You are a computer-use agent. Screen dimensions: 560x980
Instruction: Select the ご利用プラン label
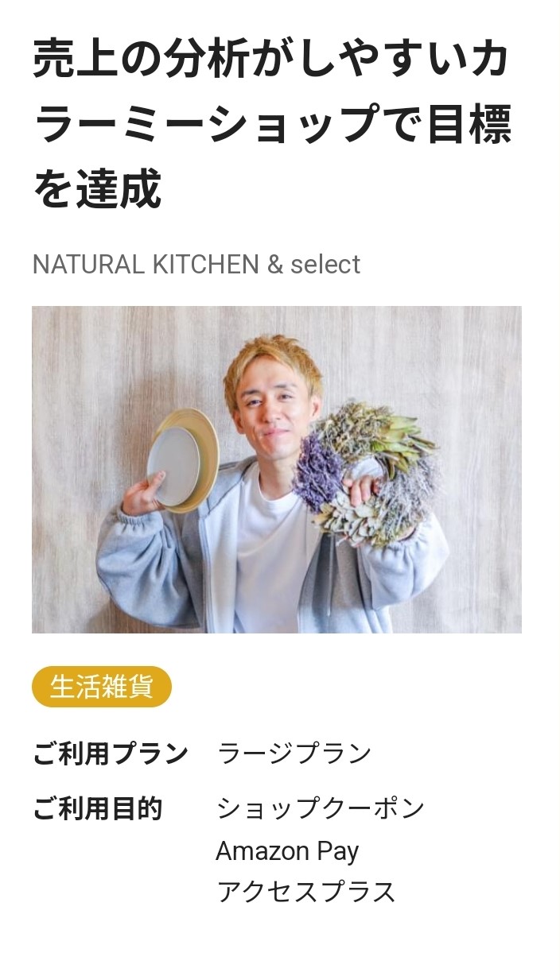coord(111,753)
